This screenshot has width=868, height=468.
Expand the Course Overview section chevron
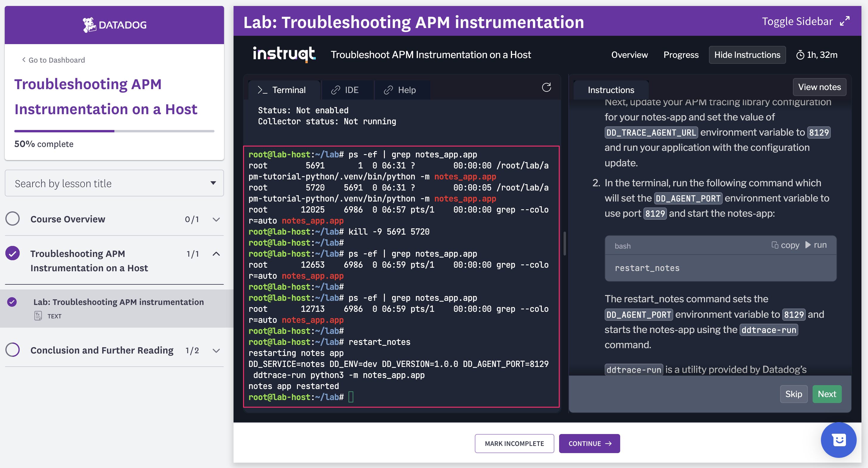click(216, 219)
